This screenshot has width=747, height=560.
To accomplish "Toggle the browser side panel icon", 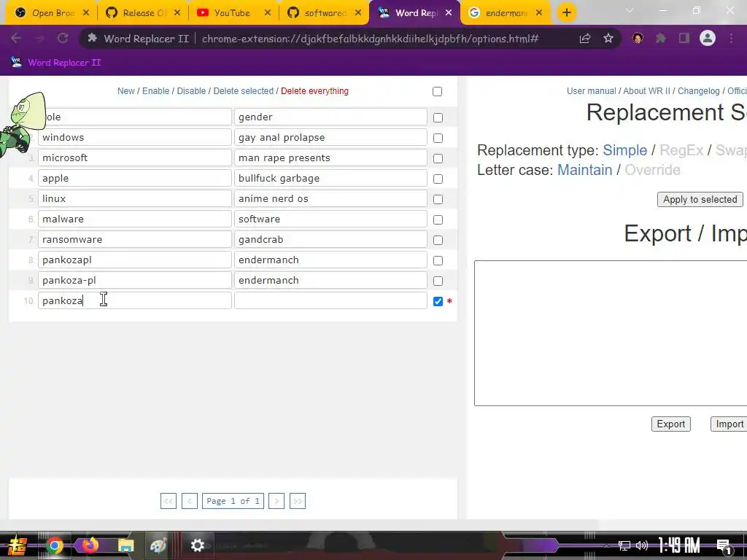I will 684,38.
